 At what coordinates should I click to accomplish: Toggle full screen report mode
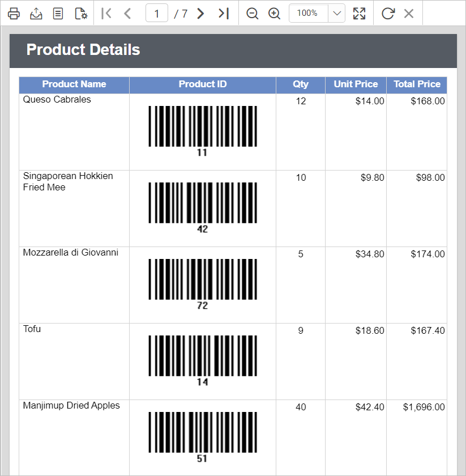(x=359, y=13)
